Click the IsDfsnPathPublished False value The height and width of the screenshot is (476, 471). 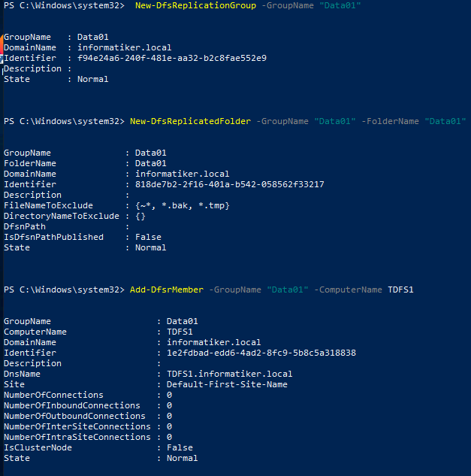click(x=148, y=237)
